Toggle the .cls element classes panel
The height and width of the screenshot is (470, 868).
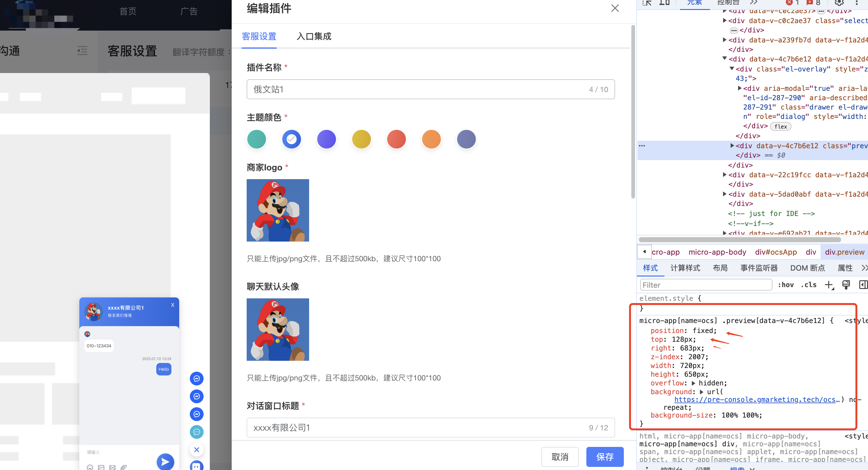[809, 285]
